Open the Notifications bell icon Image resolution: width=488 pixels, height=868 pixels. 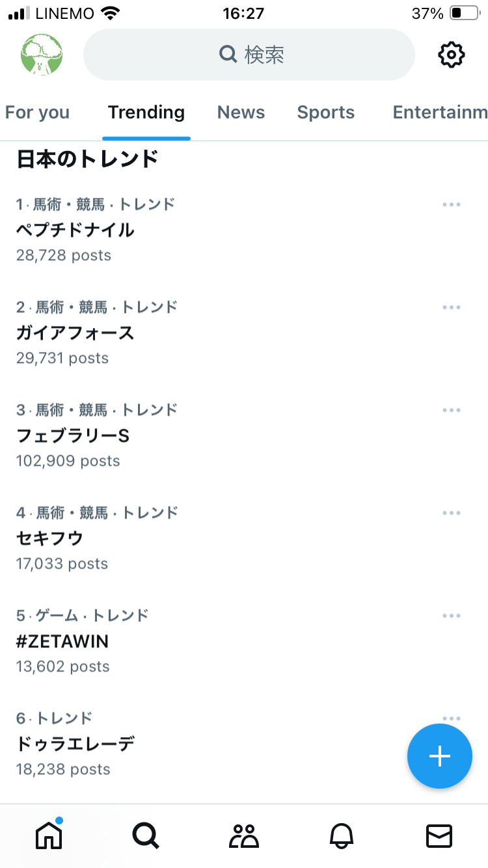pyautogui.click(x=342, y=835)
